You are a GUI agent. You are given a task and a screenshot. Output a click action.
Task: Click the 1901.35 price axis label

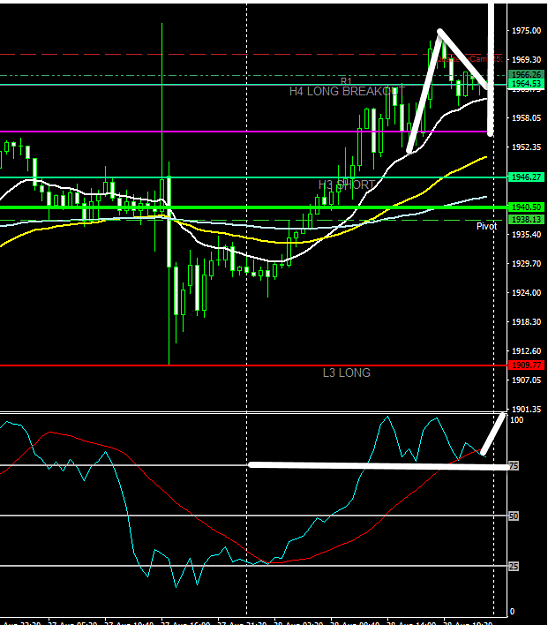pyautogui.click(x=526, y=409)
